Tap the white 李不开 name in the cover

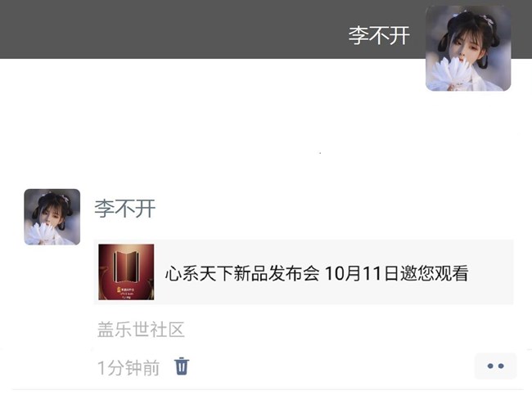(x=379, y=35)
